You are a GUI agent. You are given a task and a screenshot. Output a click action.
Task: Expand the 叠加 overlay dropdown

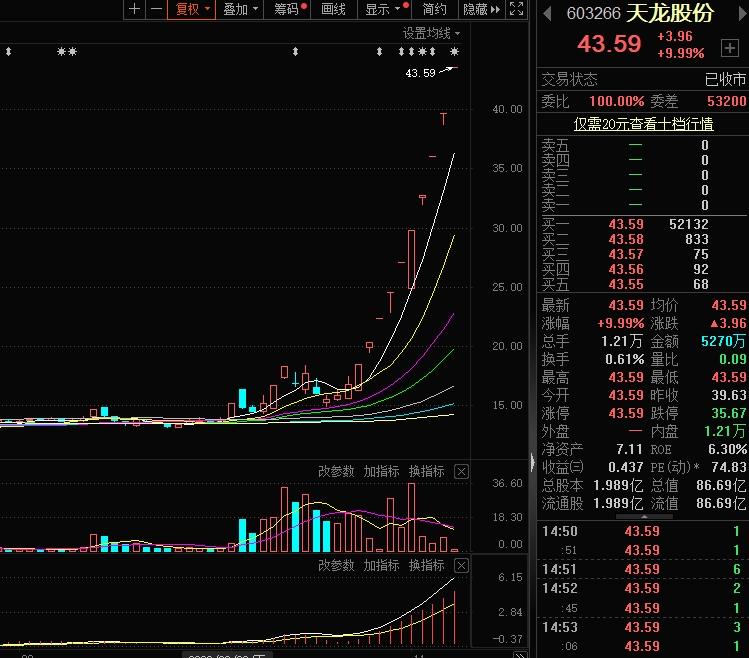click(241, 10)
